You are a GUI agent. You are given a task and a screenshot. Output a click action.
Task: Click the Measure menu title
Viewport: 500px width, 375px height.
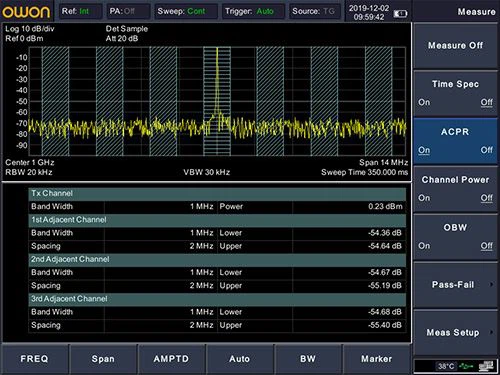[476, 12]
